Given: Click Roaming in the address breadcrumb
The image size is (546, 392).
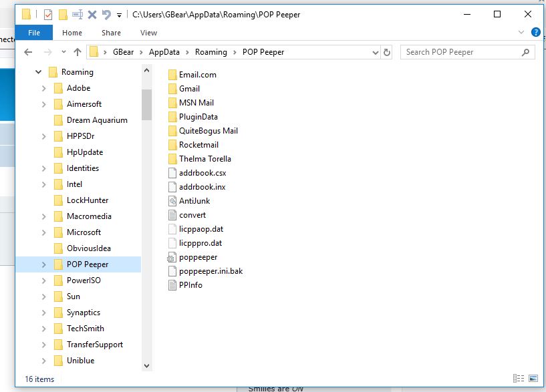Looking at the screenshot, I should 211,52.
